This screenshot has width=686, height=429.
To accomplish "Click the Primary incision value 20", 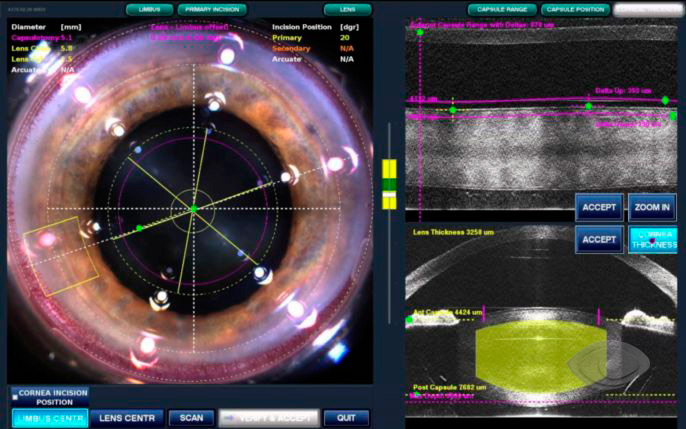I will coord(345,38).
